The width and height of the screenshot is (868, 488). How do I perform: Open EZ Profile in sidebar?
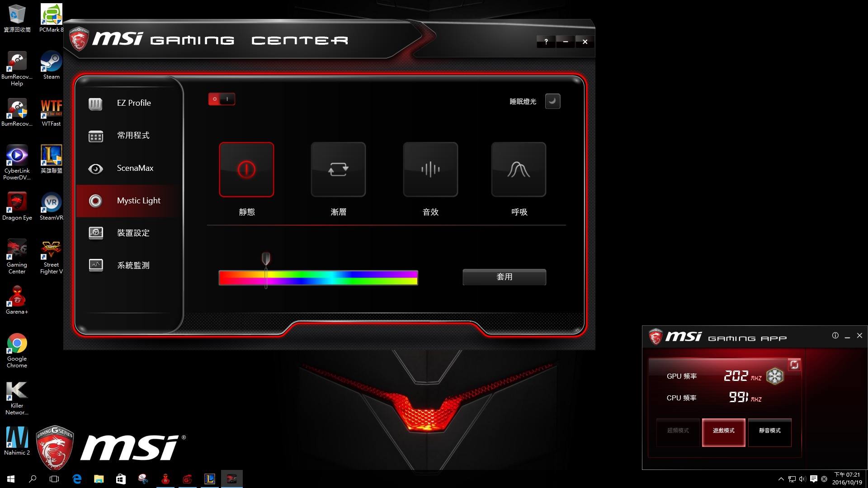pyautogui.click(x=129, y=103)
